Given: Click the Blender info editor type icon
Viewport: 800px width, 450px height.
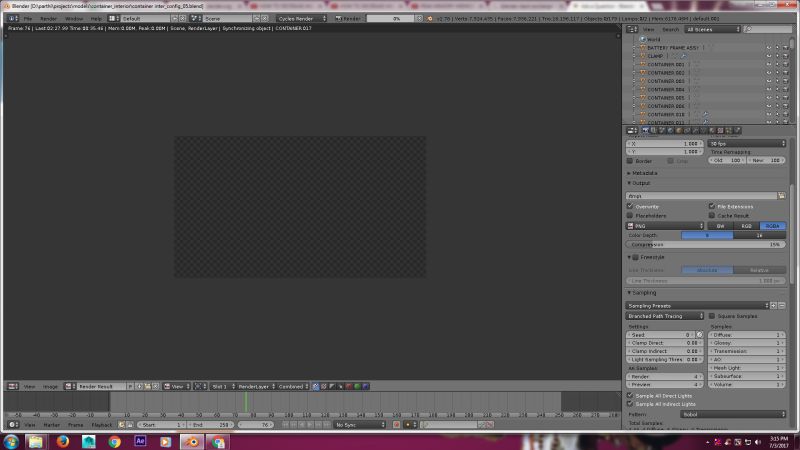Looking at the screenshot, I should click(13, 18).
